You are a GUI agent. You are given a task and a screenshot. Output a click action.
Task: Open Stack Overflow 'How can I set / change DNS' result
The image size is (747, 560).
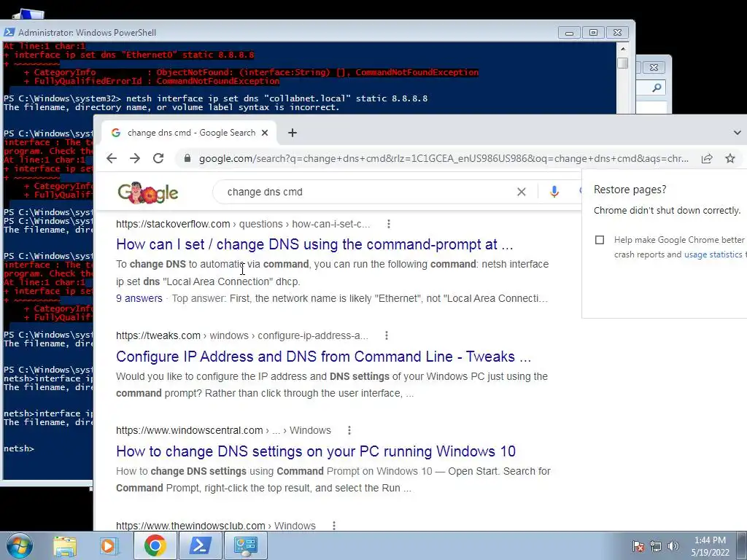[x=314, y=244]
